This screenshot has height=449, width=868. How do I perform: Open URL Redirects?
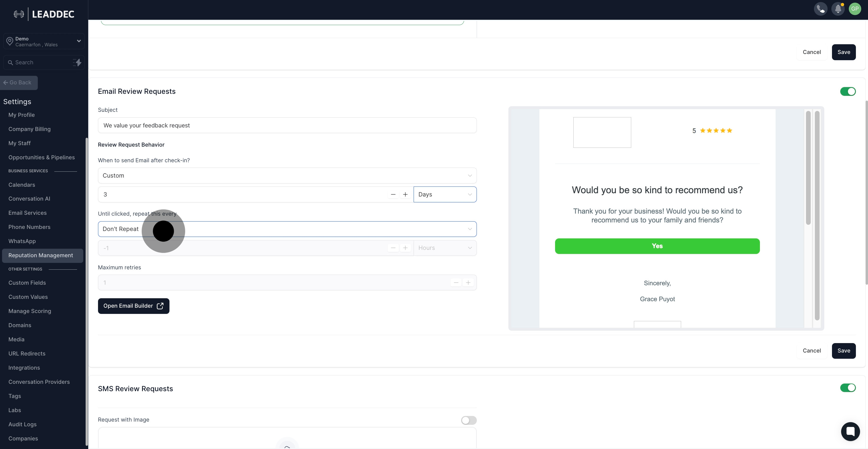[27, 354]
